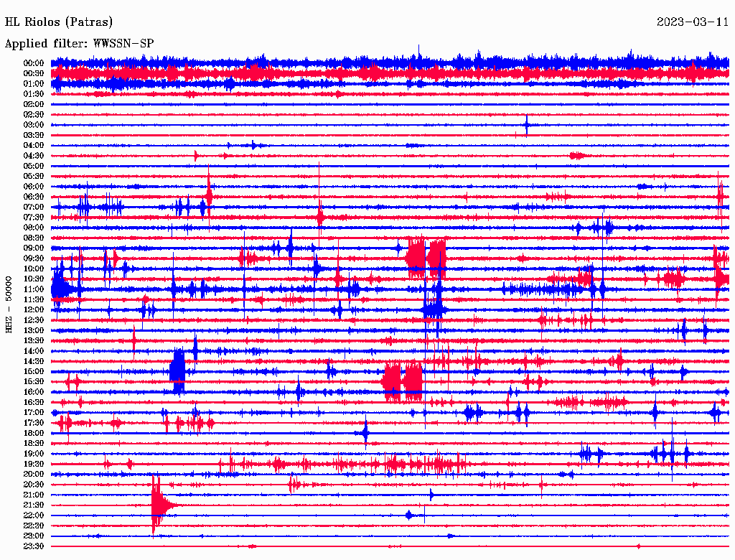
Task: Click the '07:30' time label
Action: [x=34, y=218]
